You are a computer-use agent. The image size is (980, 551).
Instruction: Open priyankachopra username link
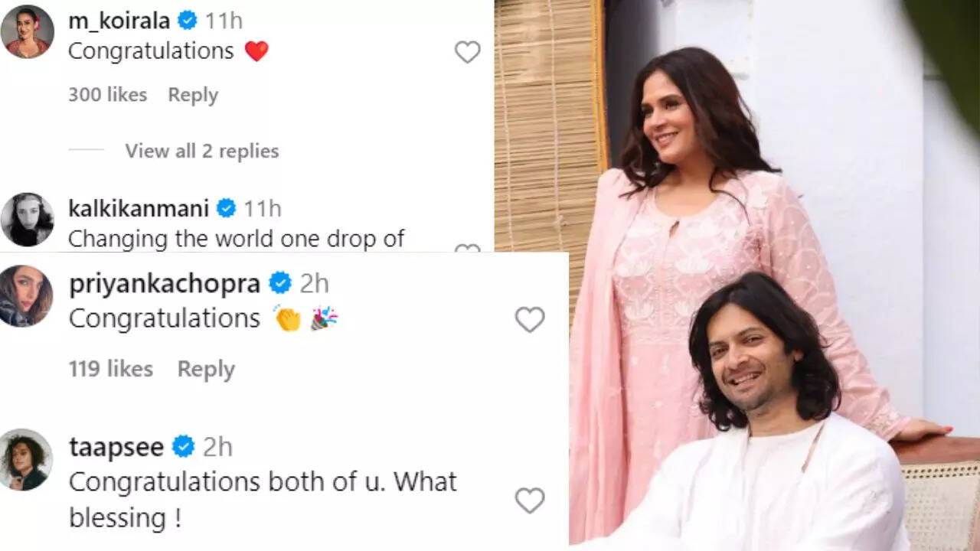(x=164, y=284)
